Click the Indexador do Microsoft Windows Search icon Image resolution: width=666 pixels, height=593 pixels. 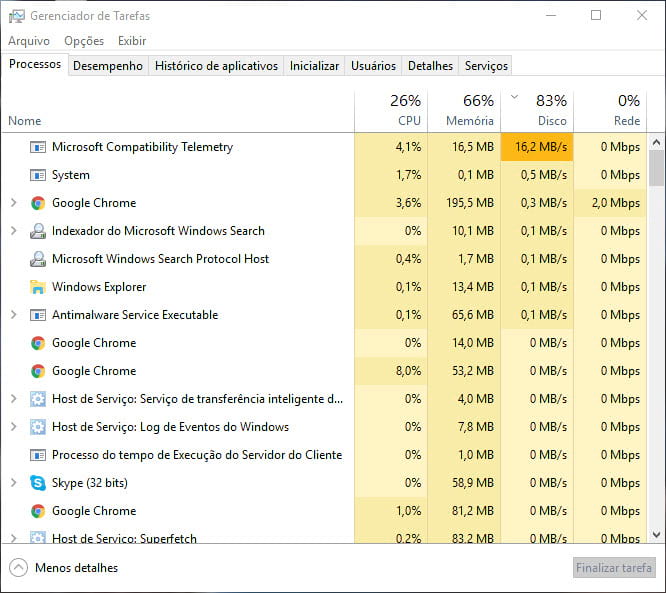click(x=38, y=231)
